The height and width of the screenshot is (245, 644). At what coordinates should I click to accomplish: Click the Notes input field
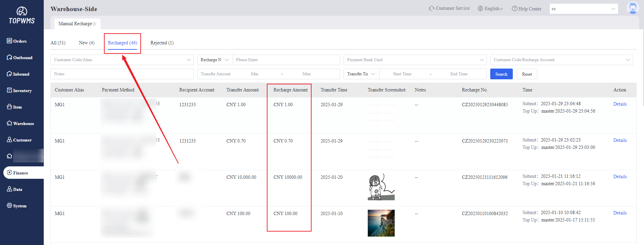(x=122, y=74)
